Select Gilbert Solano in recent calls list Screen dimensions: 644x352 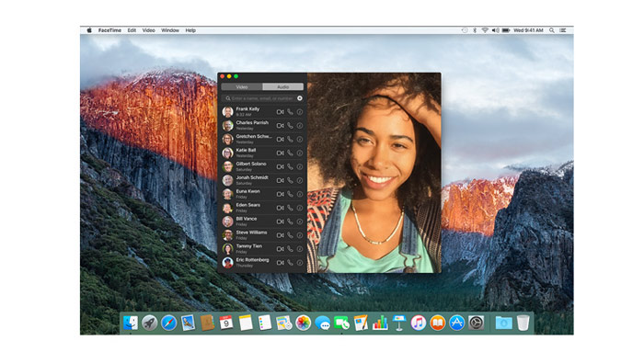262,166
